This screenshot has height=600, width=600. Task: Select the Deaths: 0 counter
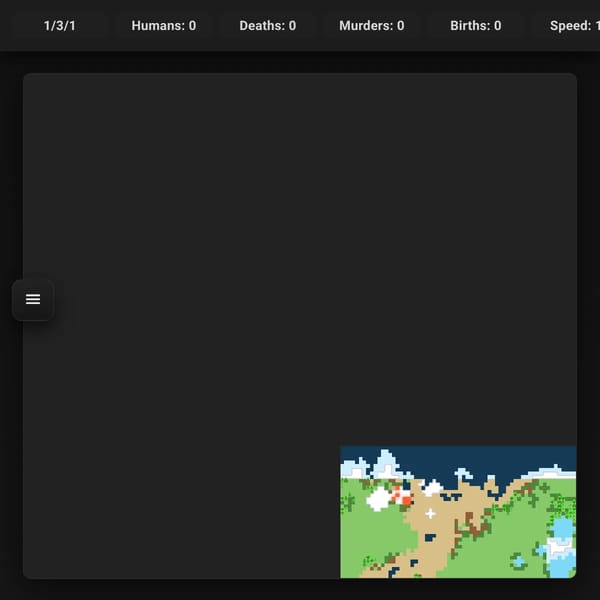pyautogui.click(x=267, y=26)
